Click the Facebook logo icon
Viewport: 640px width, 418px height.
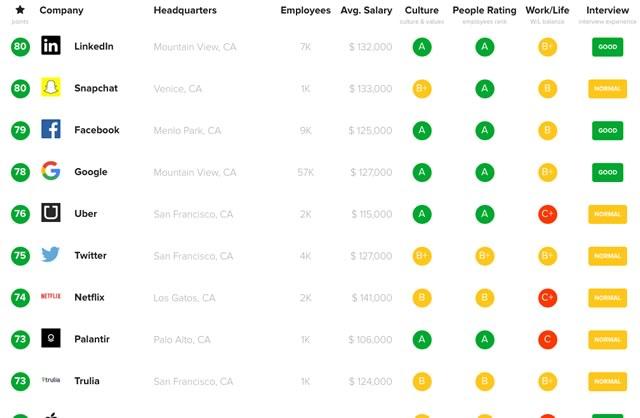click(51, 130)
